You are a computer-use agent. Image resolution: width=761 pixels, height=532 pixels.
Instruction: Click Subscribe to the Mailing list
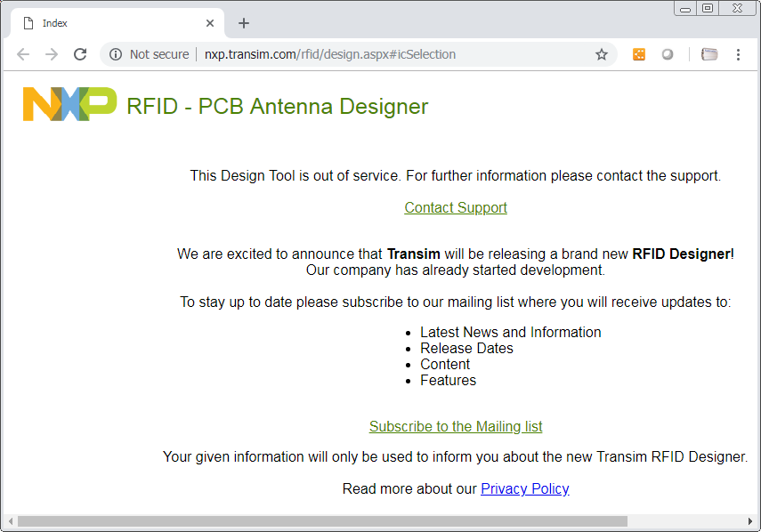(456, 426)
